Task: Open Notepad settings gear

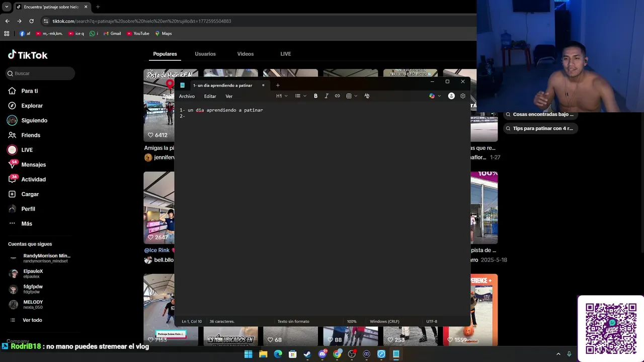Action: 463,96
